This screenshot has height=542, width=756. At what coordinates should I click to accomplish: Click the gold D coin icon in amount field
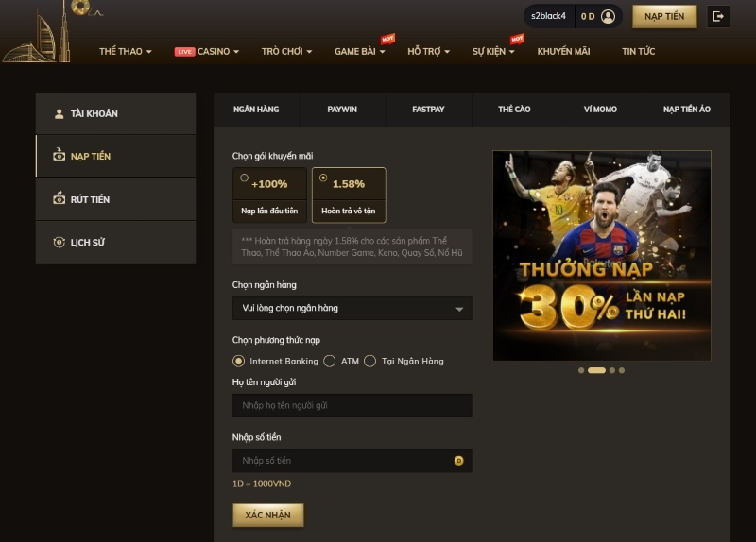click(x=458, y=461)
